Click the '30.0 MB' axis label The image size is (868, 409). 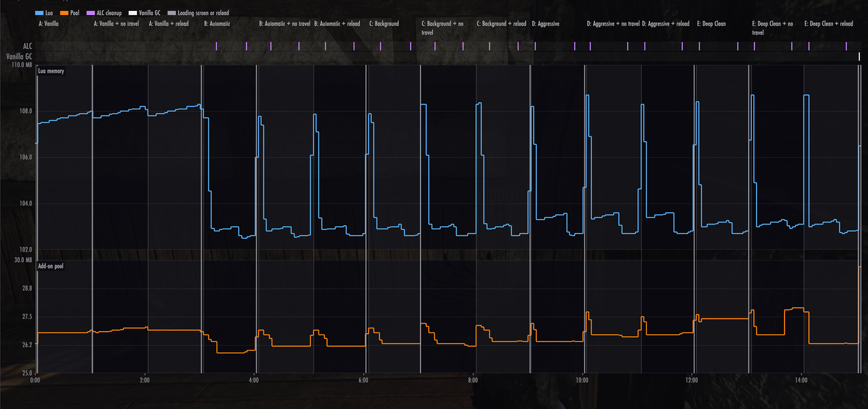(x=22, y=260)
